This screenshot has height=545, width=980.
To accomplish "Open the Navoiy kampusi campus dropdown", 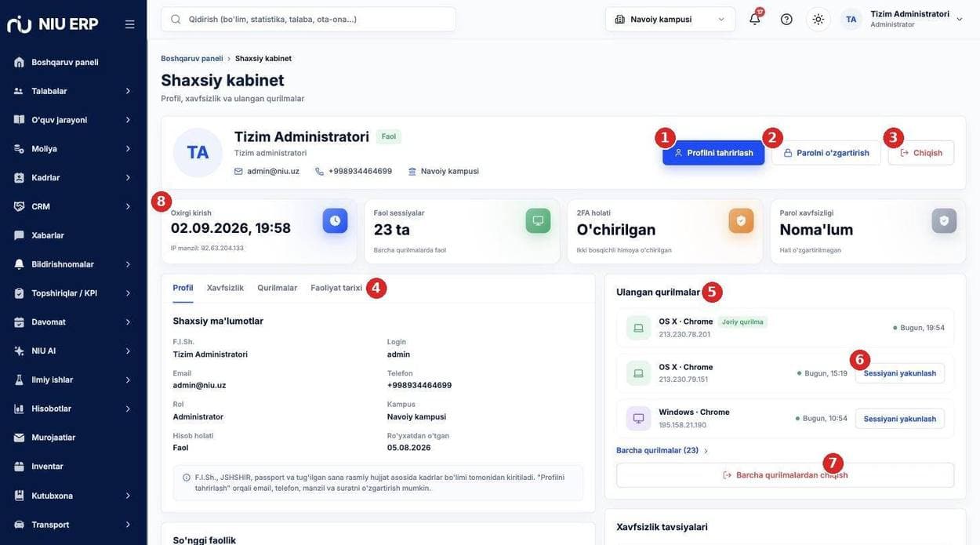I will (x=670, y=19).
